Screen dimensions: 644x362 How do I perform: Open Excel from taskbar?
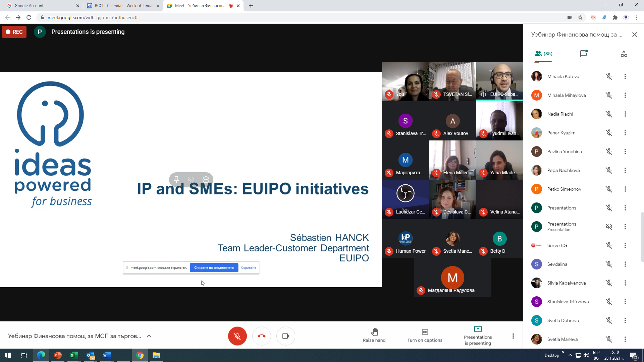coord(74,355)
